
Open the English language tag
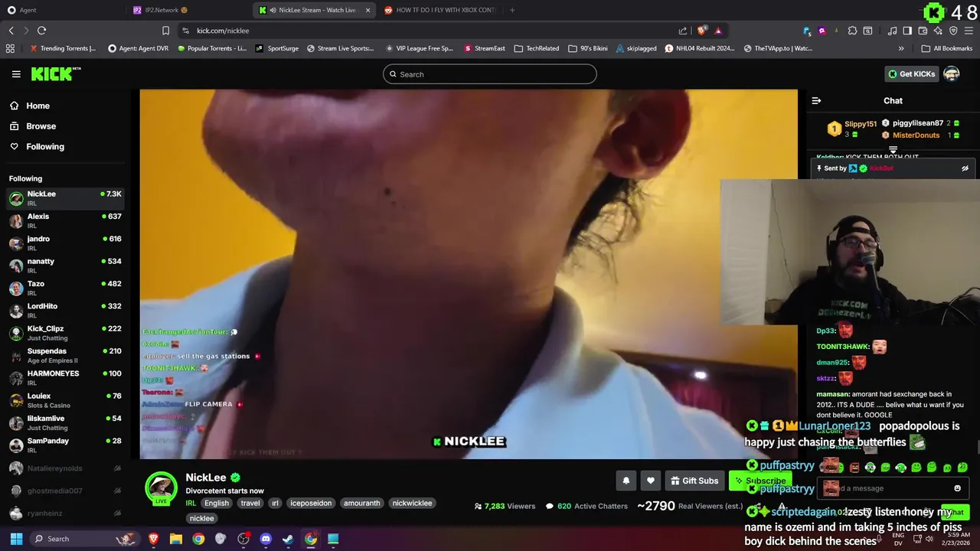(x=217, y=503)
